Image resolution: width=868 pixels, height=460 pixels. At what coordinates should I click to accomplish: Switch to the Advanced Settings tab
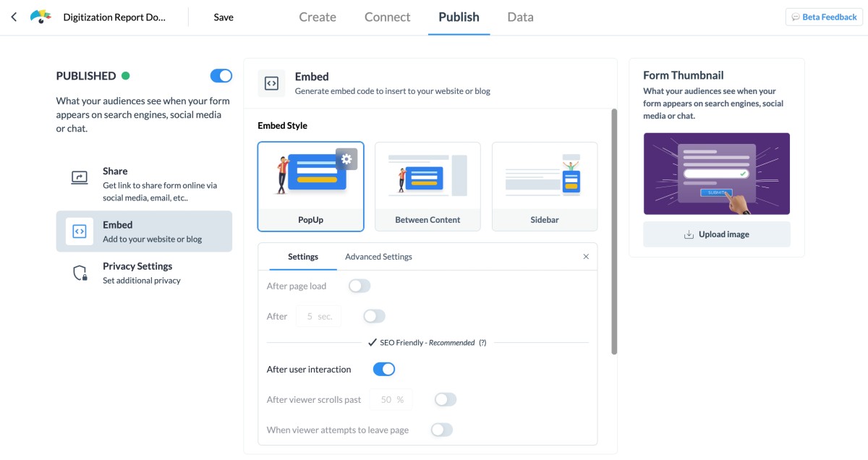377,256
